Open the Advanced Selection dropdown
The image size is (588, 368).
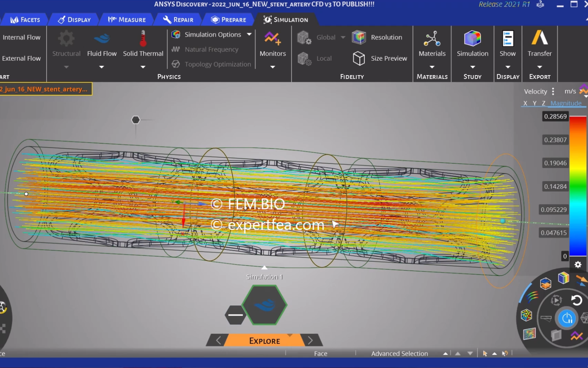coord(445,353)
